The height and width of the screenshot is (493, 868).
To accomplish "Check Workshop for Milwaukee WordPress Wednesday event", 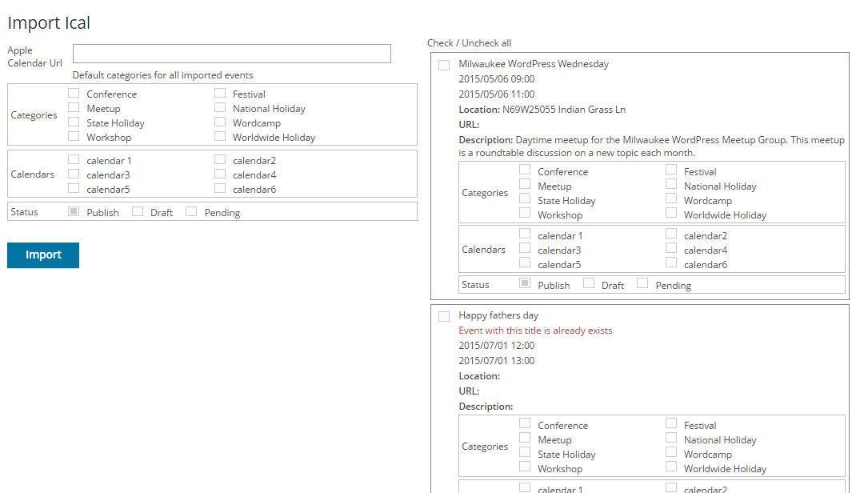I will pyautogui.click(x=525, y=213).
